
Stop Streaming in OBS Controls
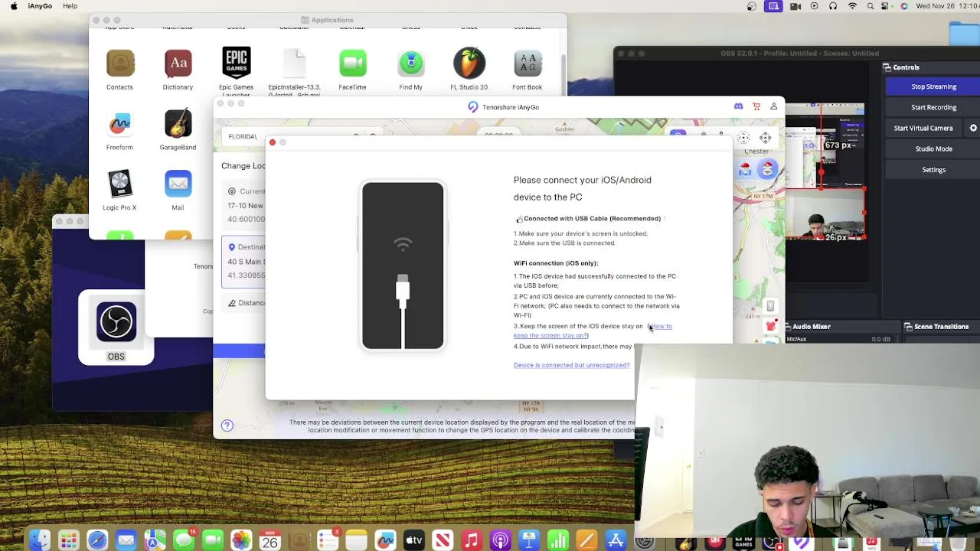point(933,86)
